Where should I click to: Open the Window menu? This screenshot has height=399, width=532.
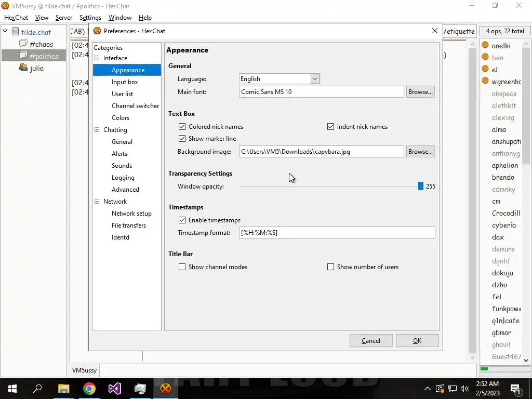pos(120,18)
